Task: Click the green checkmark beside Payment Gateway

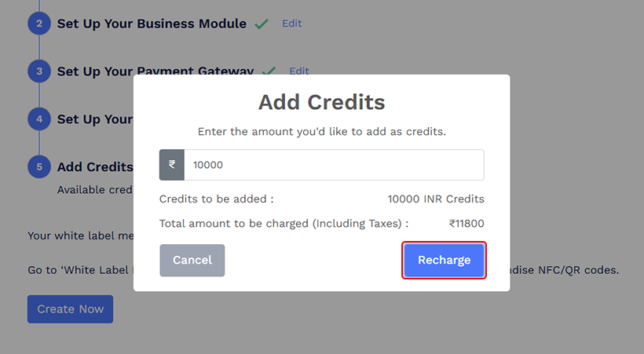Action: click(x=269, y=71)
